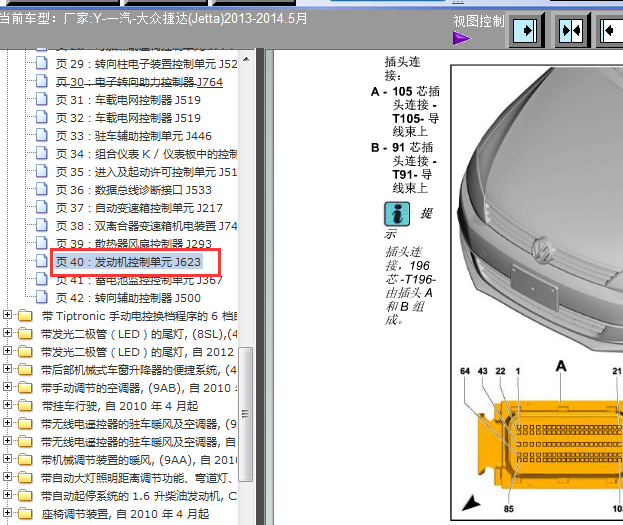Viewport: 623px width, 525px height.
Task: Open 页 33 驻车辅助控制单元 J446
Action: coord(134,136)
